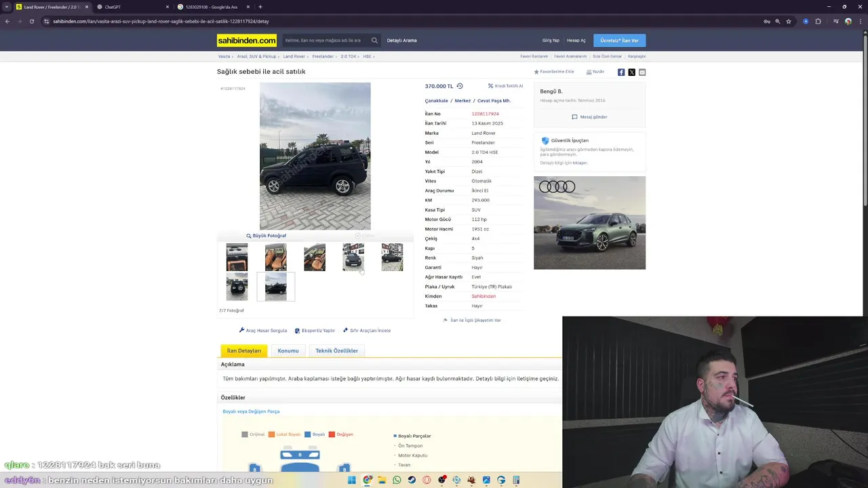Screen dimensions: 868x488
Task: Click Sıfır Araçları İncele link
Action: [367, 330]
